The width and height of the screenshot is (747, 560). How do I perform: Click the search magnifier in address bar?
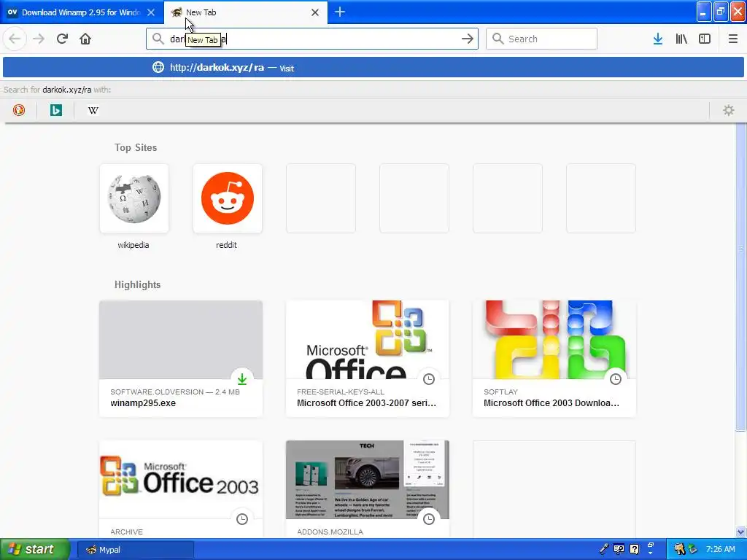click(x=158, y=39)
